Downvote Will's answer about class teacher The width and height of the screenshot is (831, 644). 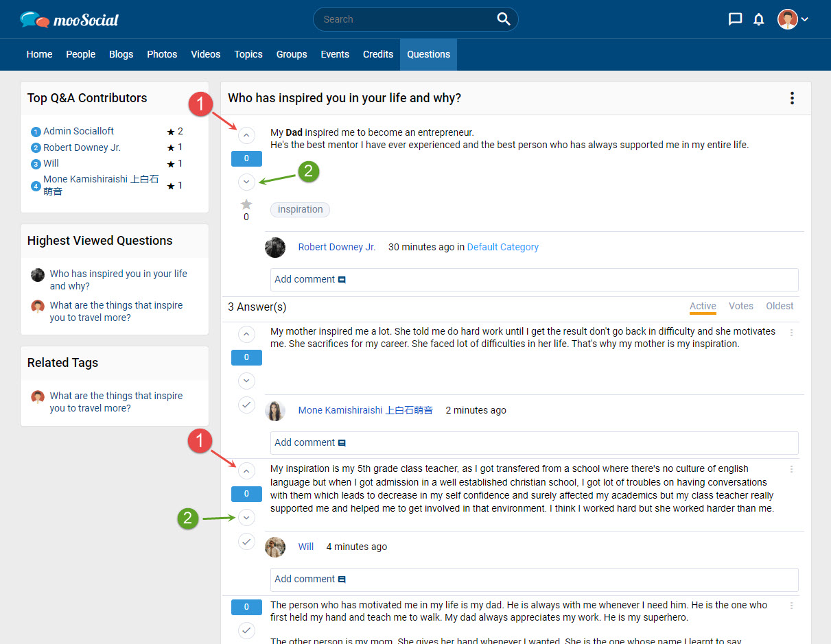(246, 517)
